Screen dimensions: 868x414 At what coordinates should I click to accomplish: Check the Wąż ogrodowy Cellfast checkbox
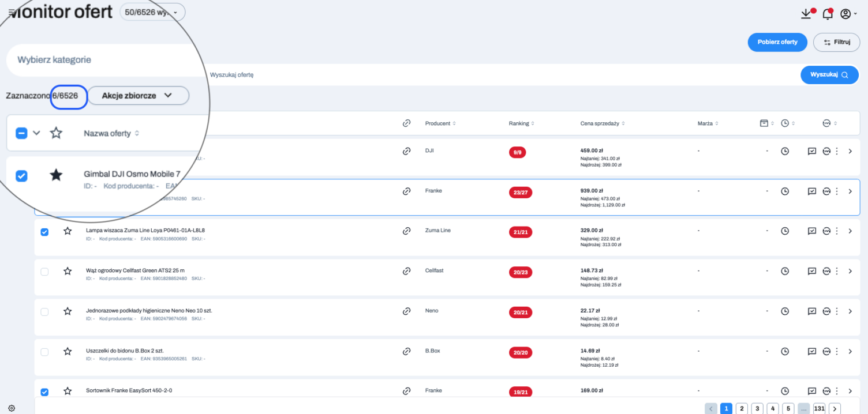pos(44,272)
